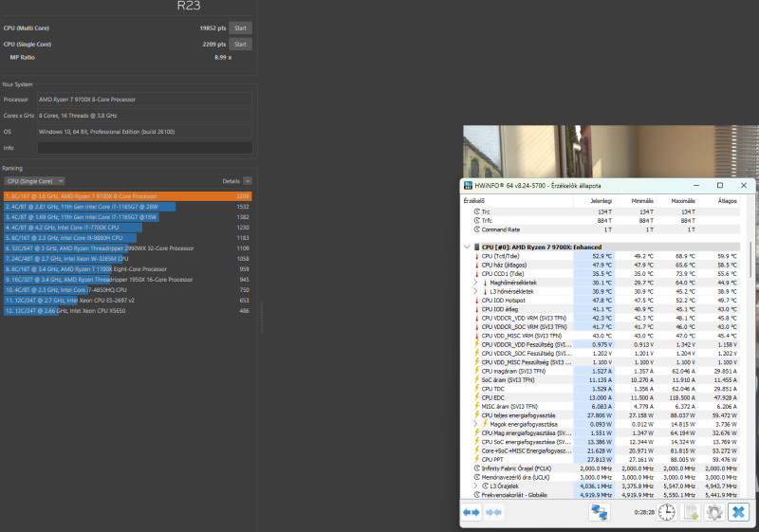The image size is (759, 532).
Task: Select the MISC áram (SVI3 TFN) row
Action: 602,406
